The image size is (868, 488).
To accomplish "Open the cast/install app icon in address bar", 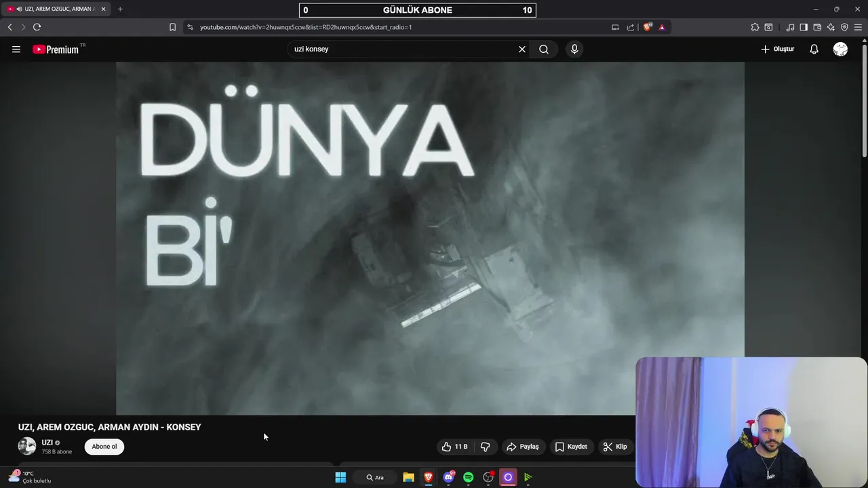I will pos(615,27).
